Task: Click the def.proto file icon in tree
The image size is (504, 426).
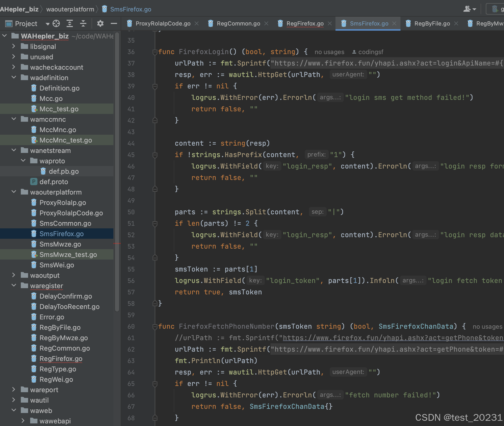Action: [34, 182]
